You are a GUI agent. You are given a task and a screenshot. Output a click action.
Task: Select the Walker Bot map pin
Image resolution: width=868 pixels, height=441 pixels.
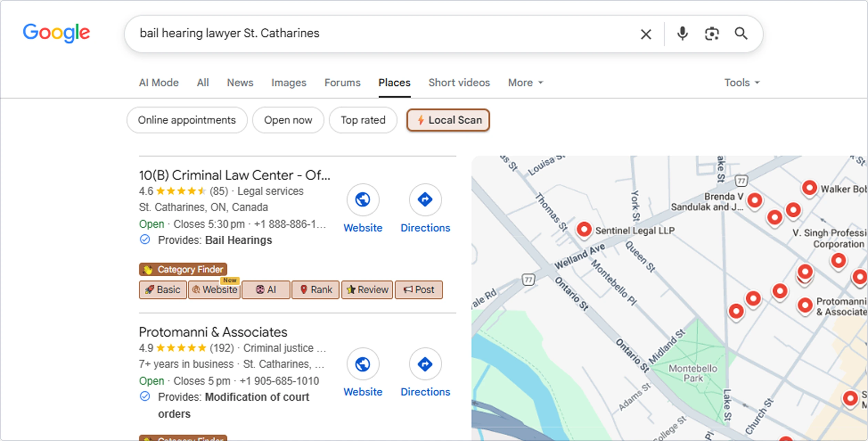click(x=809, y=188)
